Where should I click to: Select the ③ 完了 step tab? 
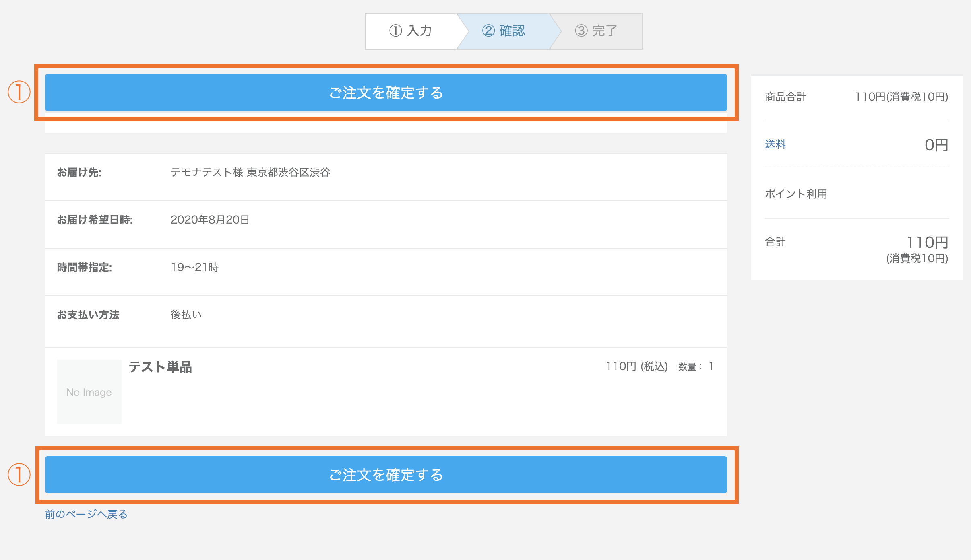(596, 31)
